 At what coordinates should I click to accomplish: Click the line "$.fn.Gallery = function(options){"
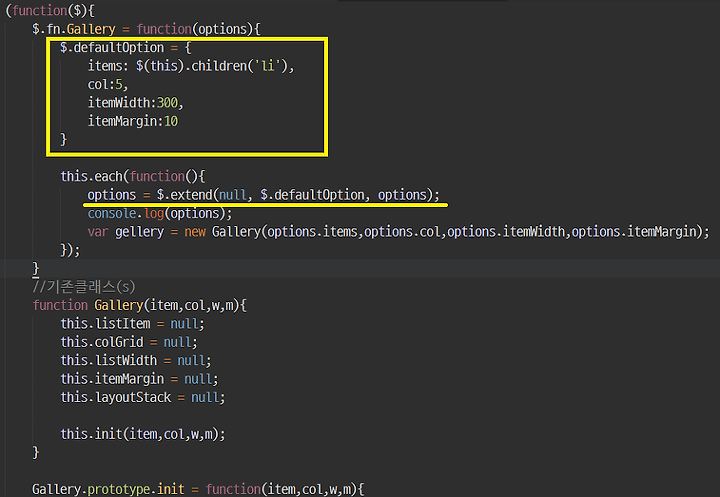(x=146, y=29)
